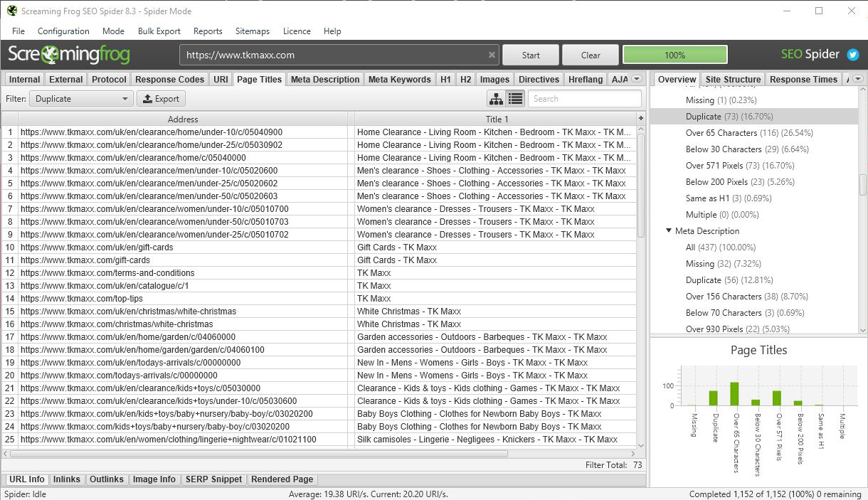Switch to the tree view icon
This screenshot has height=500, width=868.
click(496, 99)
